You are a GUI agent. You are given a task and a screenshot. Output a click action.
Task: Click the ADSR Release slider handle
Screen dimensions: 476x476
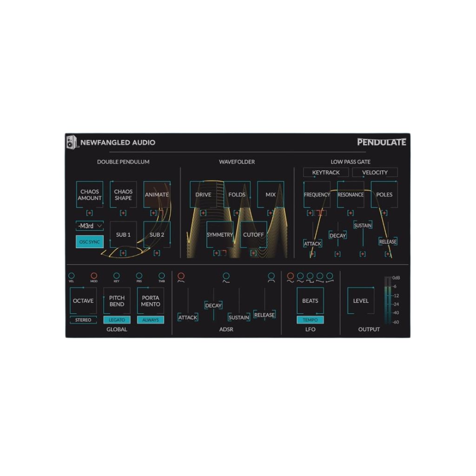(x=264, y=315)
